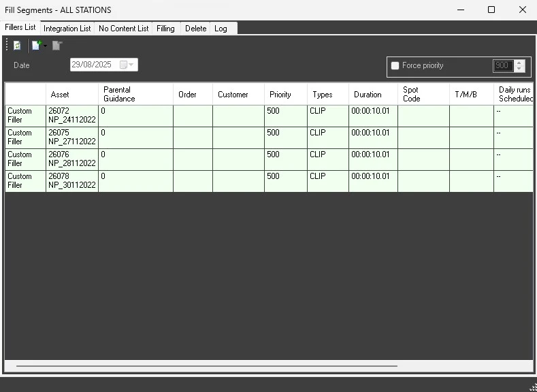Click the priority value input field
This screenshot has width=537, height=392.
pyautogui.click(x=502, y=66)
